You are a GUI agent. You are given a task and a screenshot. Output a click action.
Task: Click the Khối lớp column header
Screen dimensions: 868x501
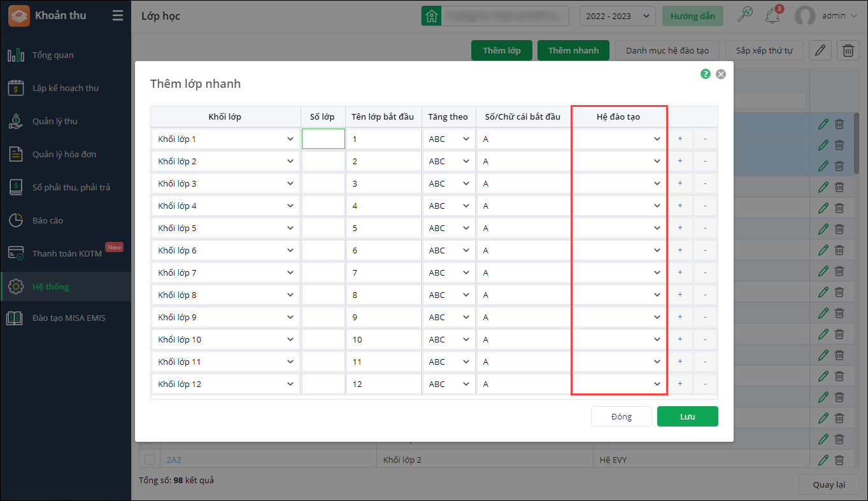pyautogui.click(x=225, y=116)
